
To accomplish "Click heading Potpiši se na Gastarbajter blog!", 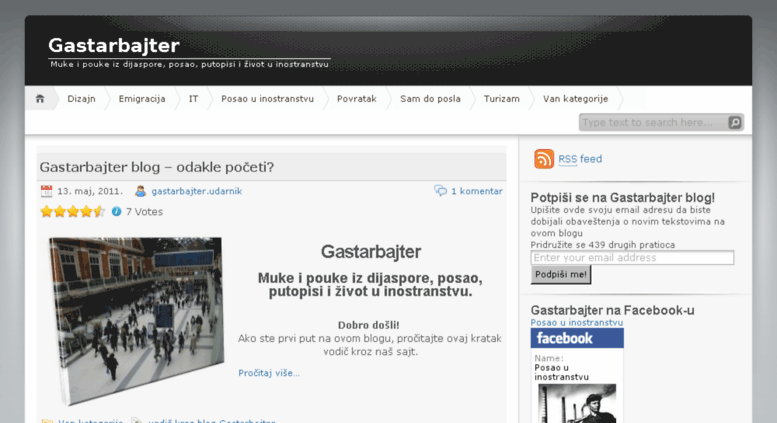I will (x=623, y=198).
